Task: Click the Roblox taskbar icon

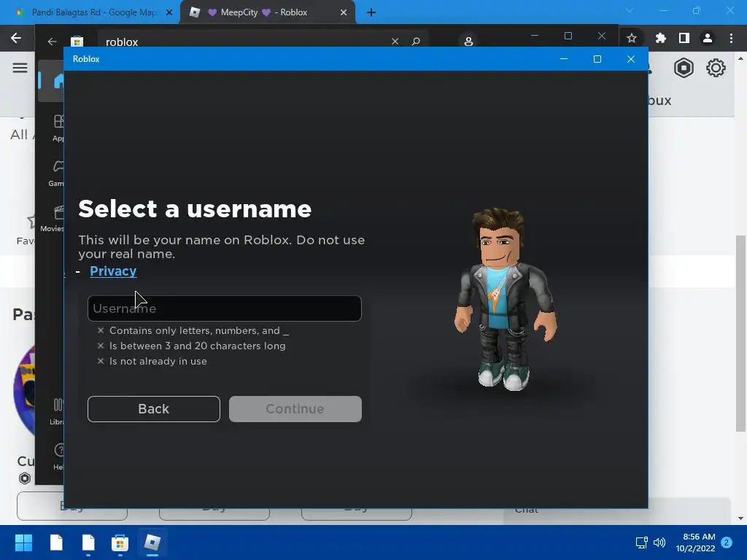Action: pyautogui.click(x=152, y=542)
